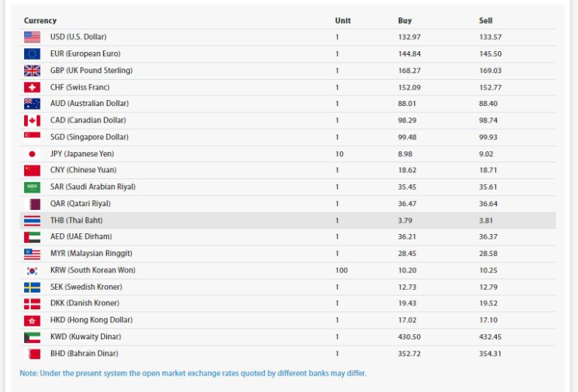Image resolution: width=578 pixels, height=392 pixels.
Task: Select the THB (Thai Baht) row label
Action: pos(76,220)
